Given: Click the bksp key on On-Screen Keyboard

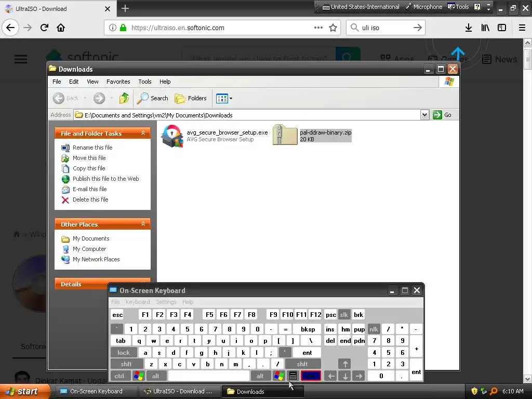Looking at the screenshot, I should click(308, 329).
